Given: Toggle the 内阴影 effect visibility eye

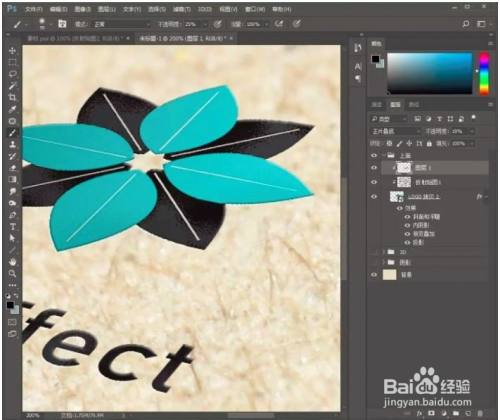Looking at the screenshot, I should 407,225.
